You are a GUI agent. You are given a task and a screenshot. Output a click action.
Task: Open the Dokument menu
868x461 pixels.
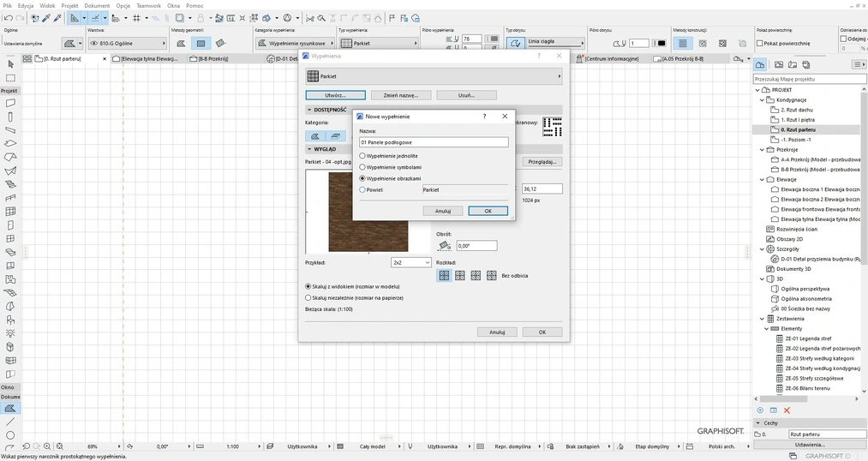(97, 5)
